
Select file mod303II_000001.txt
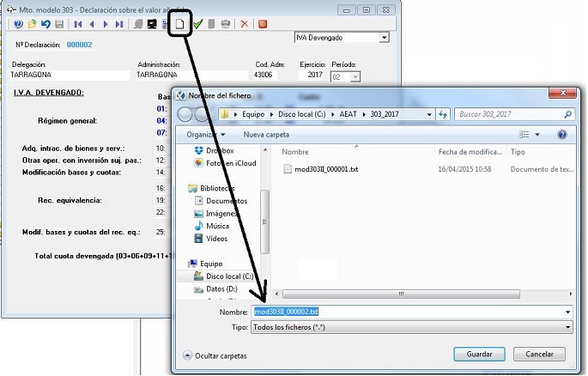coord(326,169)
